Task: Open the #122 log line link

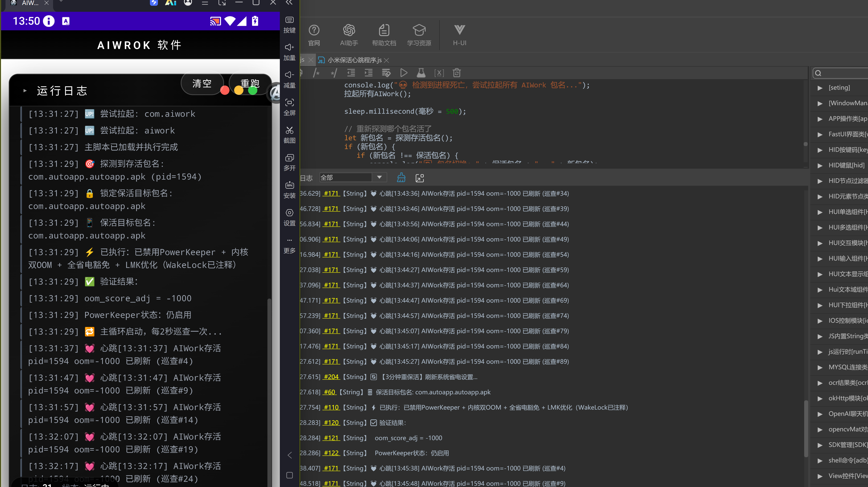Action: (331, 453)
